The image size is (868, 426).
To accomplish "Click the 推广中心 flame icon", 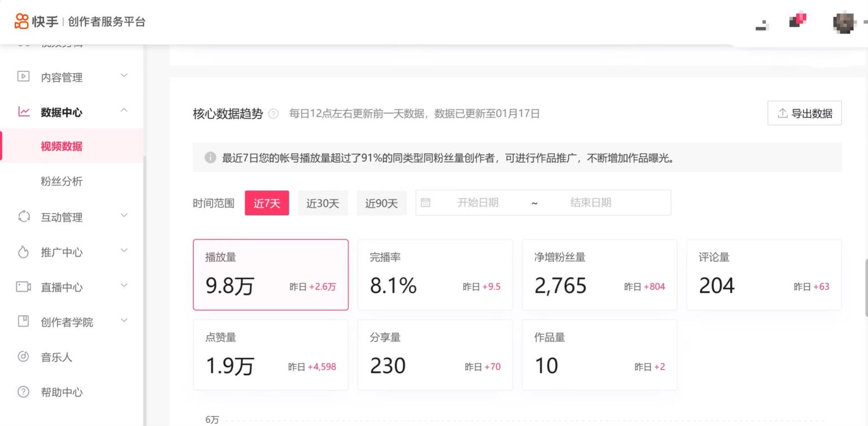I will [23, 252].
